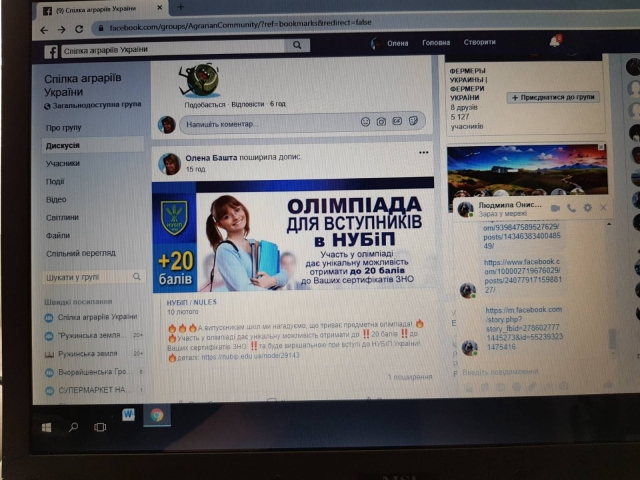Start voice call in Людмила chat
The height and width of the screenshot is (480, 640).
click(571, 208)
